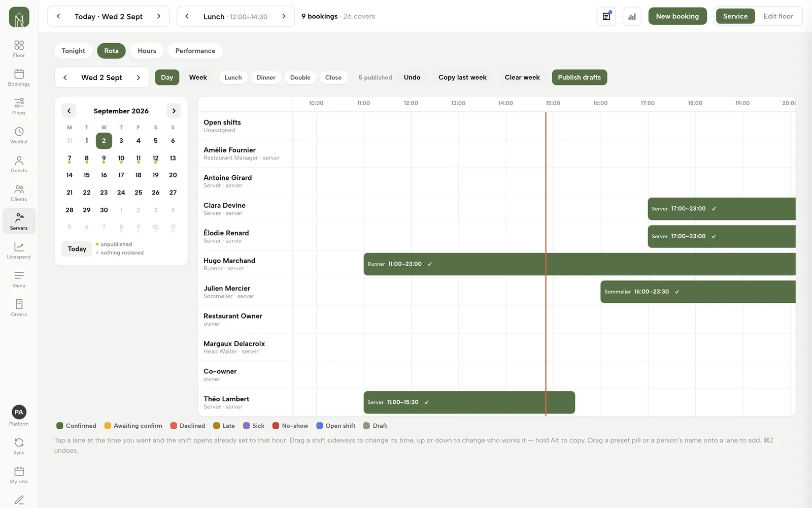Go to previous service before Lunch

click(x=187, y=16)
